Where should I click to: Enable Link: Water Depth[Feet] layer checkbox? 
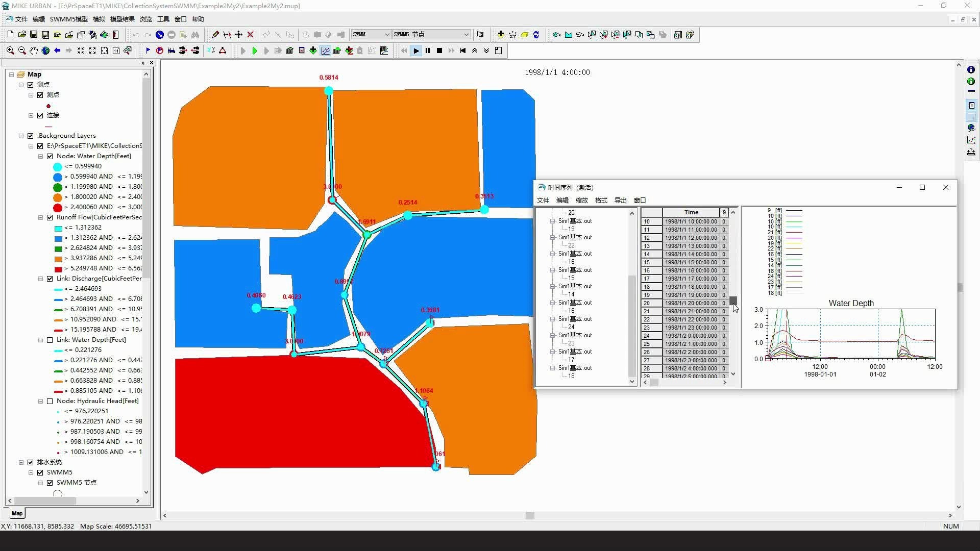click(x=50, y=340)
